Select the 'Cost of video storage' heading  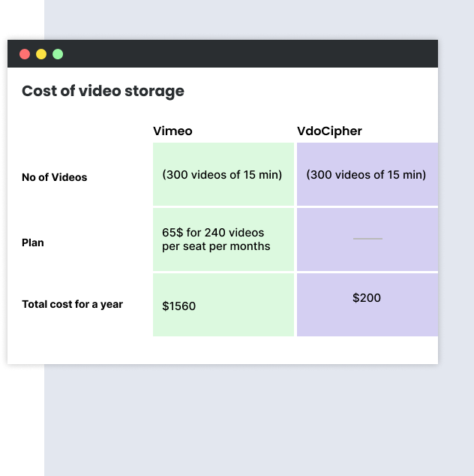(x=103, y=91)
